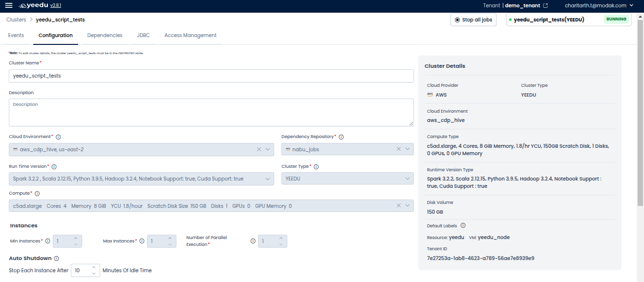Click info icon next to Cloud Environment

58,137
